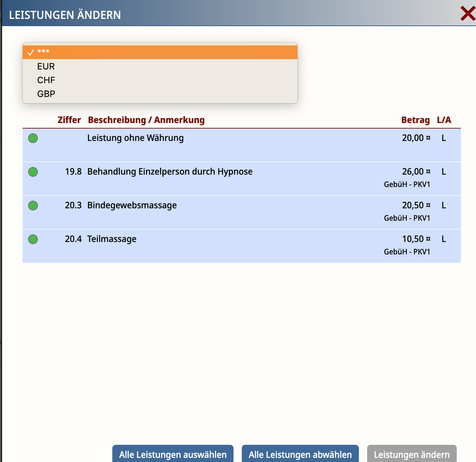
Task: Click the Teilmassage description text
Action: pos(112,239)
